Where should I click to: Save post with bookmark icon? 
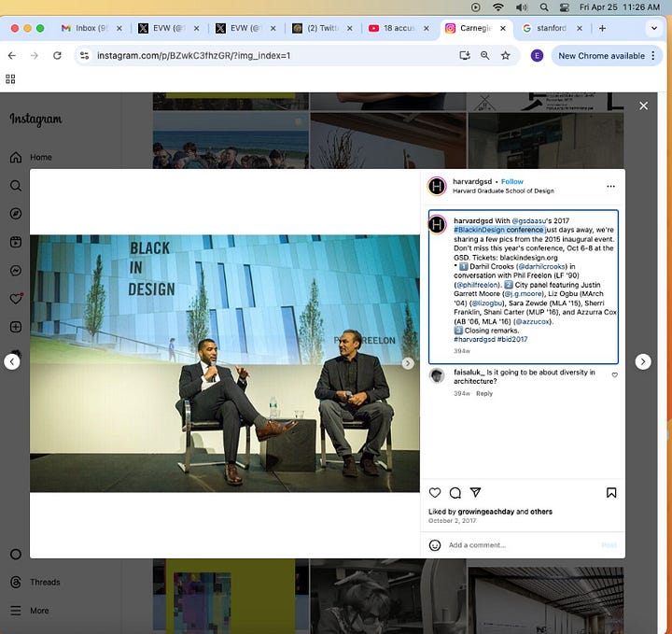pos(611,492)
